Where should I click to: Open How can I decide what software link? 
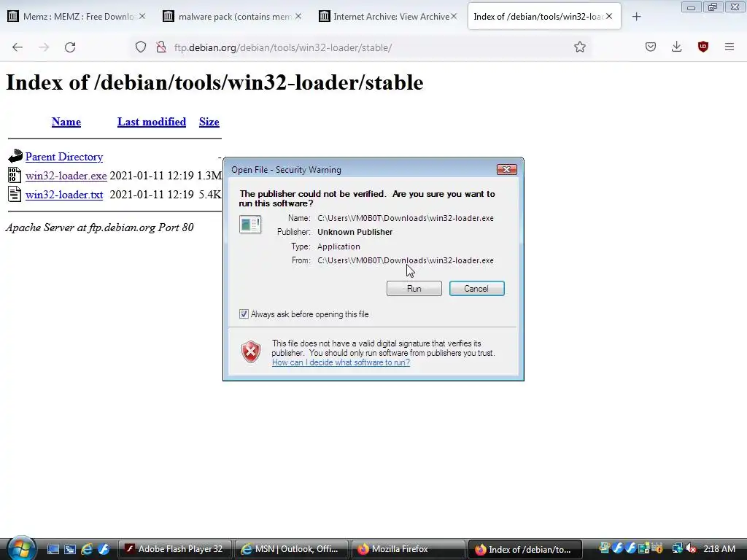coord(341,362)
